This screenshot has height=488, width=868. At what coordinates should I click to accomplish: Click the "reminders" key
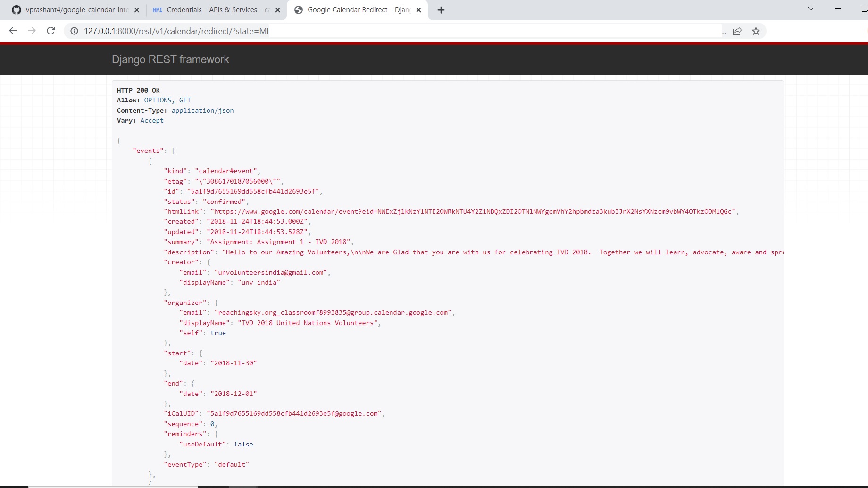tap(185, 434)
